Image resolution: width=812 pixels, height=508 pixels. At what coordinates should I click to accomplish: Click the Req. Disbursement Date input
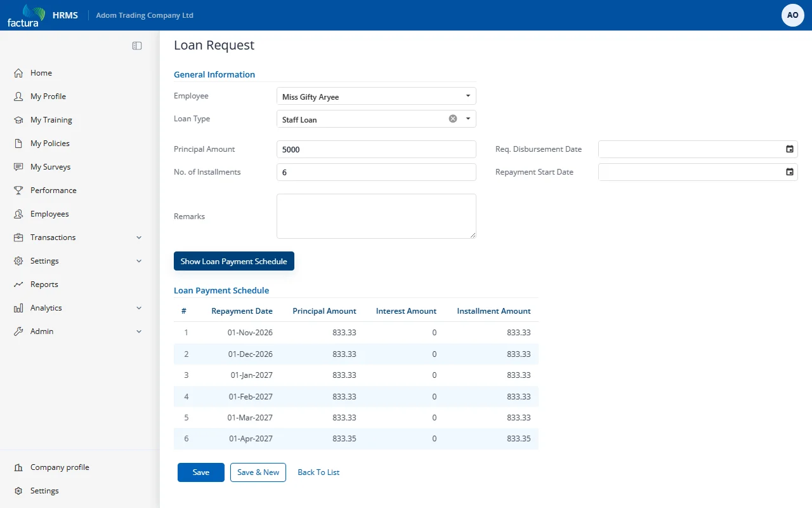pos(698,149)
